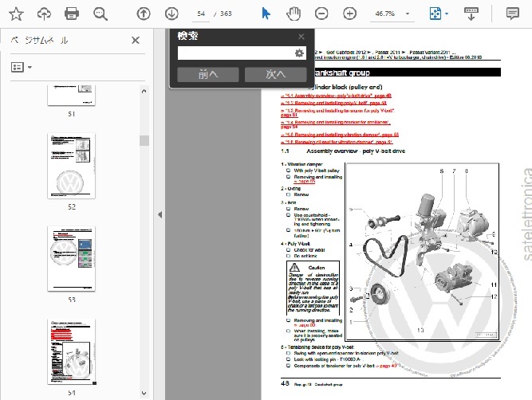Click the Caution box heading
Screen dimensions: 532x400
click(316, 268)
